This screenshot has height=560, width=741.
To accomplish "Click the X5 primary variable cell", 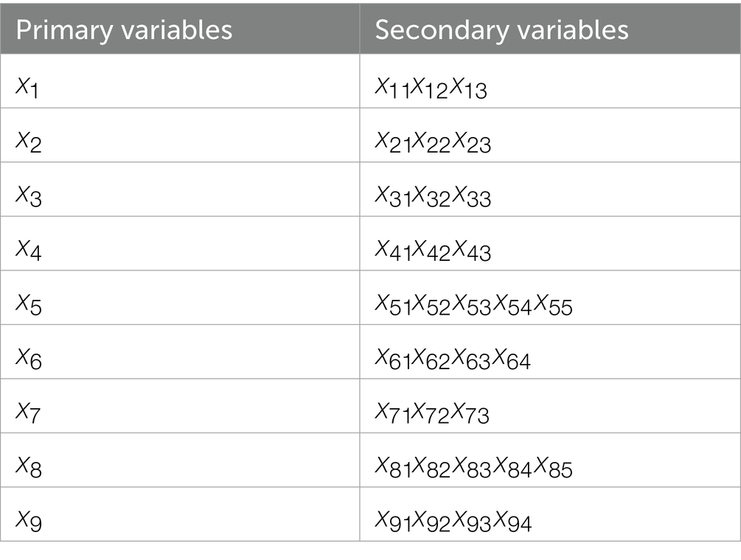I will pyautogui.click(x=29, y=304).
